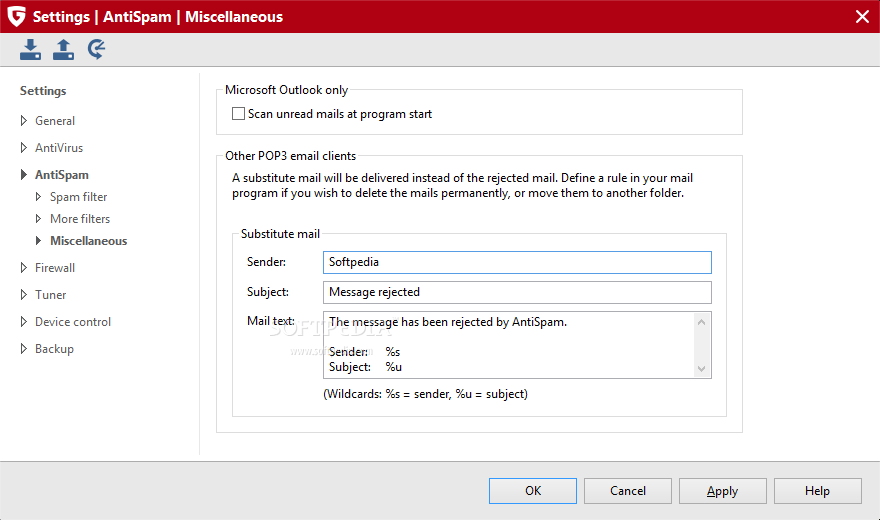880x520 pixels.
Task: Click the Mail text scroll down arrow
Action: click(x=702, y=369)
